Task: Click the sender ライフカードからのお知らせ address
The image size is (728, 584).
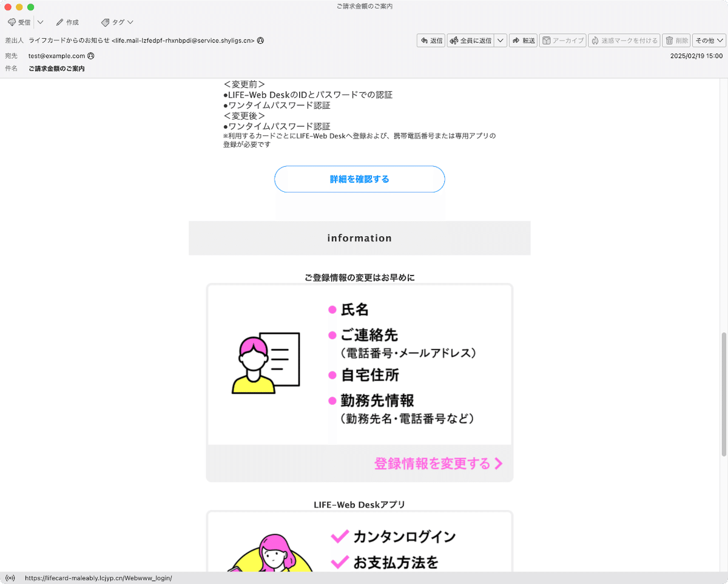Action: click(141, 41)
